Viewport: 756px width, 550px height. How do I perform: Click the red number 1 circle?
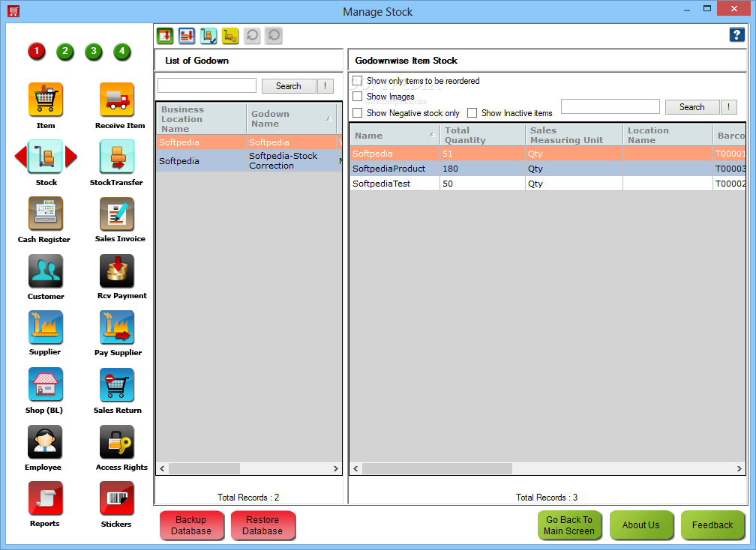37,51
